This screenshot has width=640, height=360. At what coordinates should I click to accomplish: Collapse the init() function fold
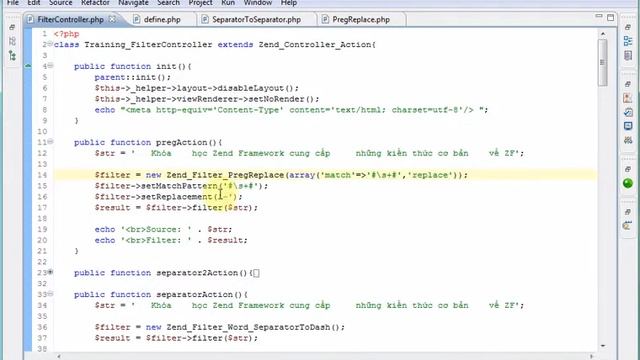click(x=51, y=65)
